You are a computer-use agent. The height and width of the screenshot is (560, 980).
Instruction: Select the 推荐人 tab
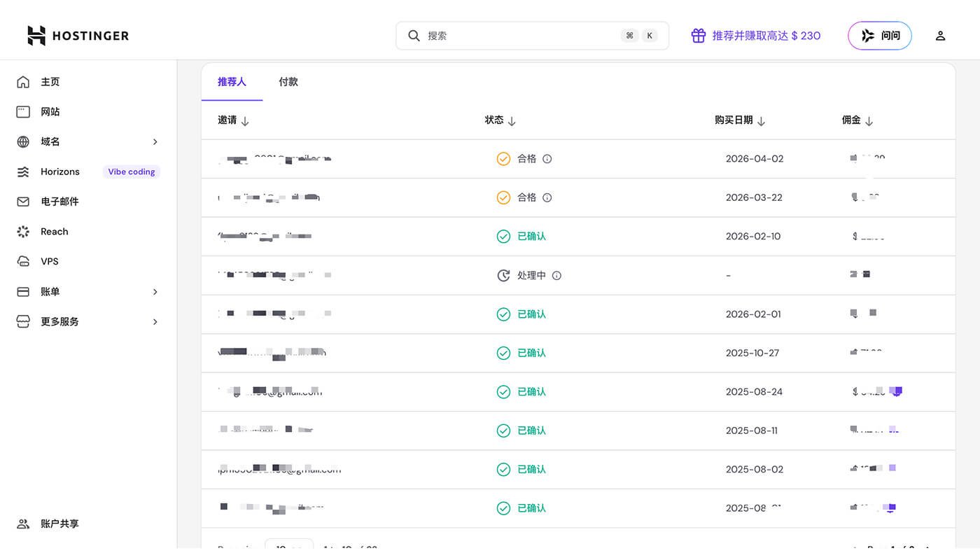click(x=232, y=82)
